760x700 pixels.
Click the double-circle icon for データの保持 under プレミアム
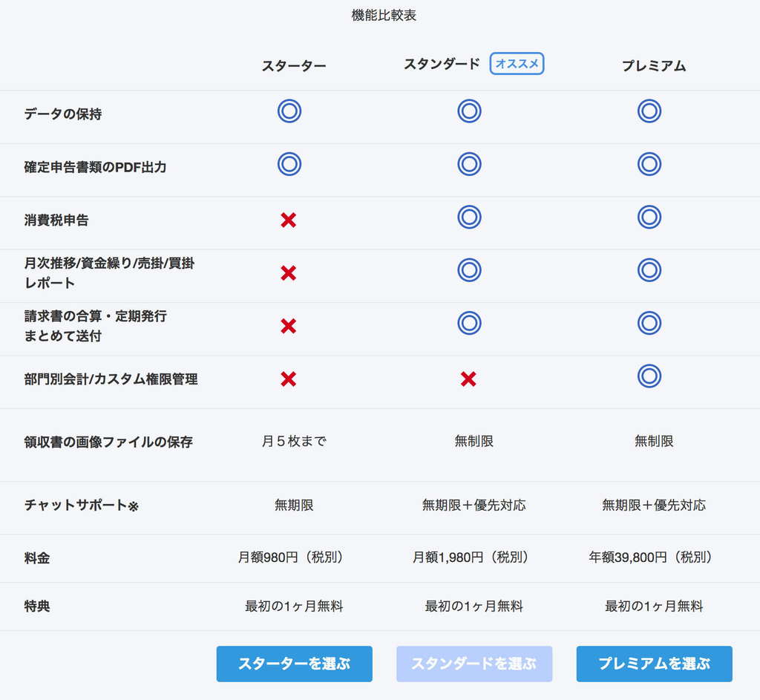[x=649, y=111]
